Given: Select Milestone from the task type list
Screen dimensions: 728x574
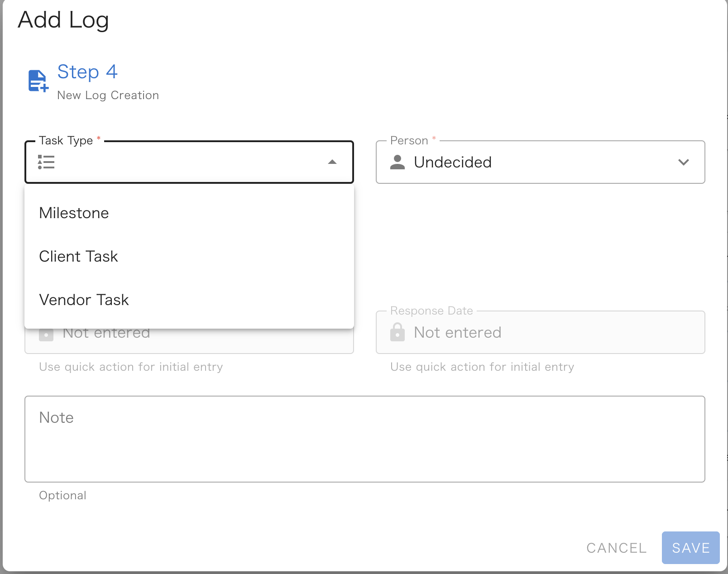Looking at the screenshot, I should pyautogui.click(x=74, y=213).
